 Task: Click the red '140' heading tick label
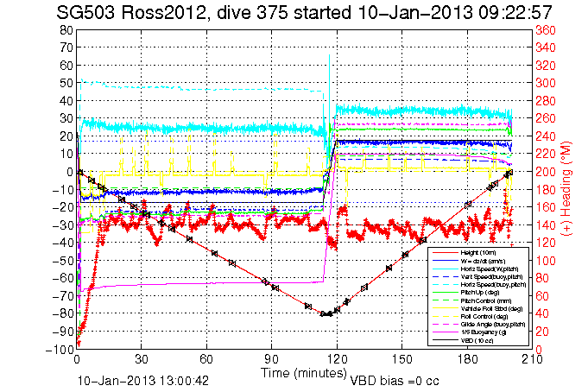click(546, 225)
